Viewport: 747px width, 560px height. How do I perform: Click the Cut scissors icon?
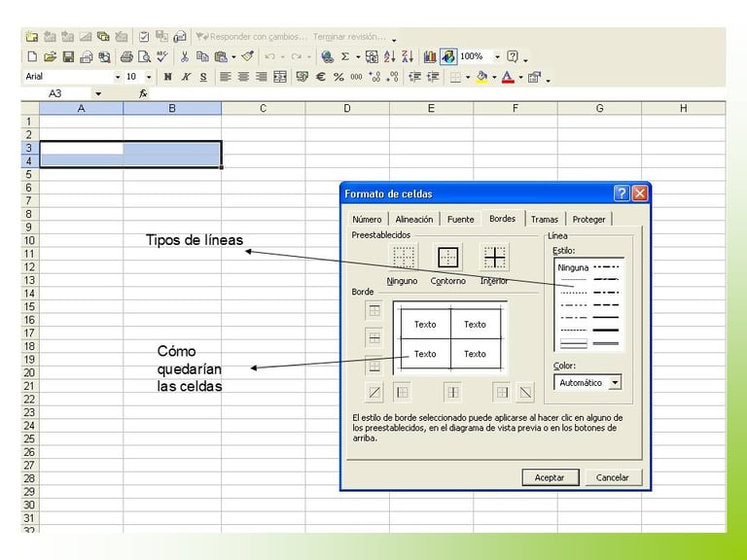pos(185,56)
